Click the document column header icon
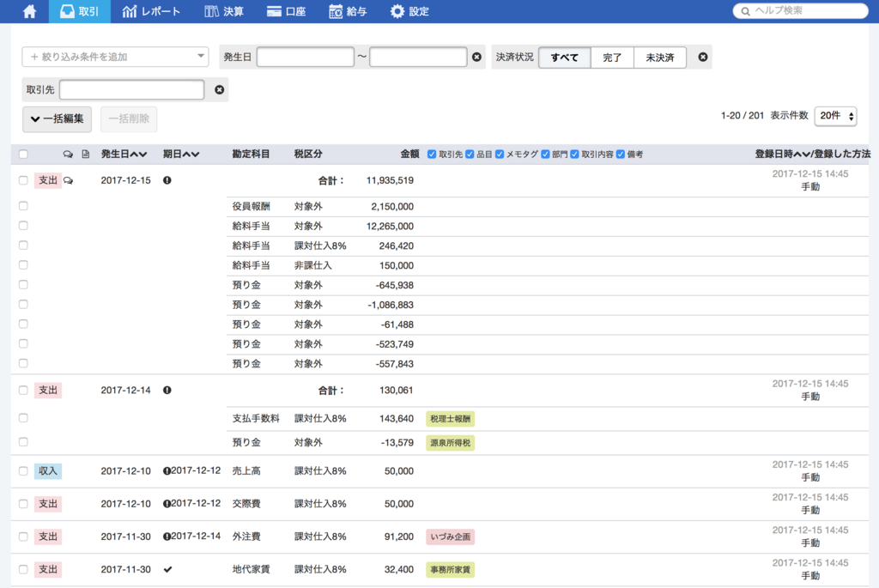The height and width of the screenshot is (588, 879). coord(86,155)
